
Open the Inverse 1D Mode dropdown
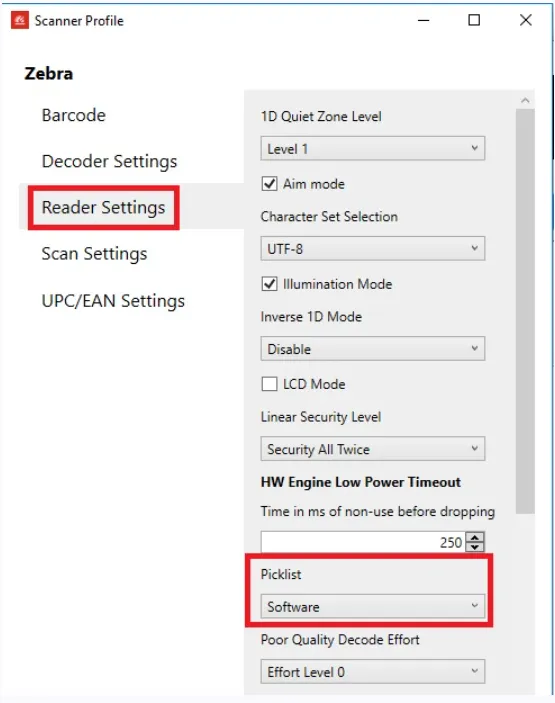[373, 348]
